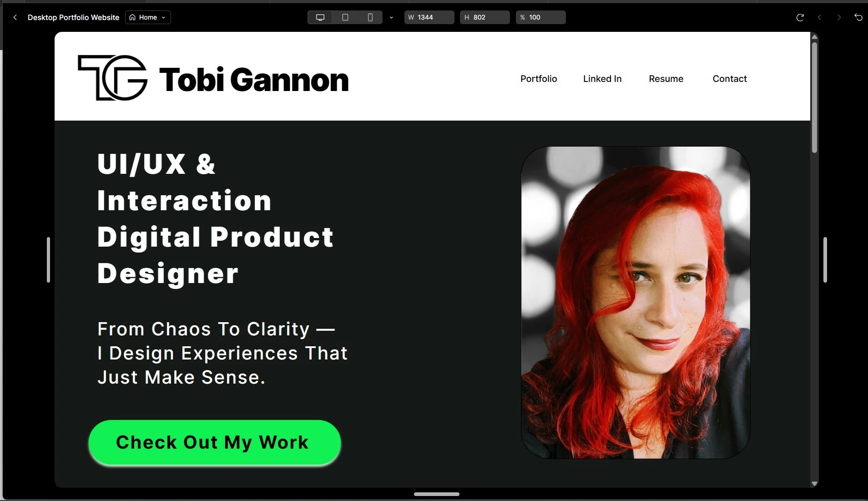
Task: Click the undo restart icon at far right
Action: [x=858, y=17]
